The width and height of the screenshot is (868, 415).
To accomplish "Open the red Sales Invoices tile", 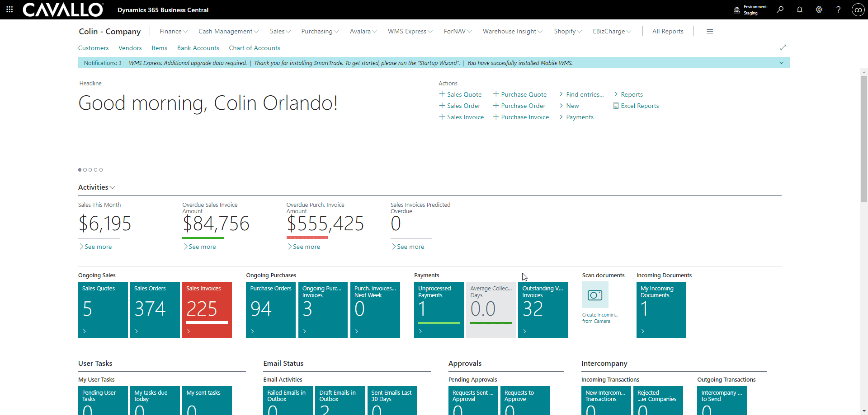I will coord(207,309).
